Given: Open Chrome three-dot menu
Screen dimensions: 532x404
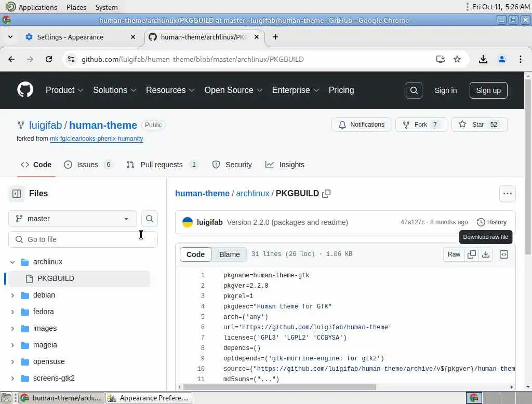Looking at the screenshot, I should coord(520,59).
